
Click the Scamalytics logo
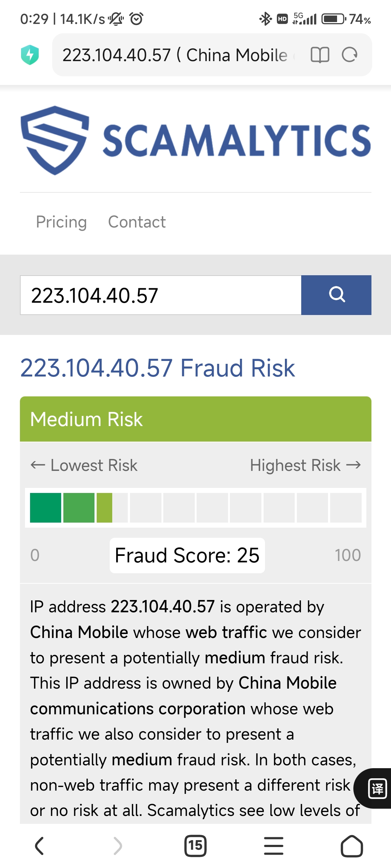(195, 140)
